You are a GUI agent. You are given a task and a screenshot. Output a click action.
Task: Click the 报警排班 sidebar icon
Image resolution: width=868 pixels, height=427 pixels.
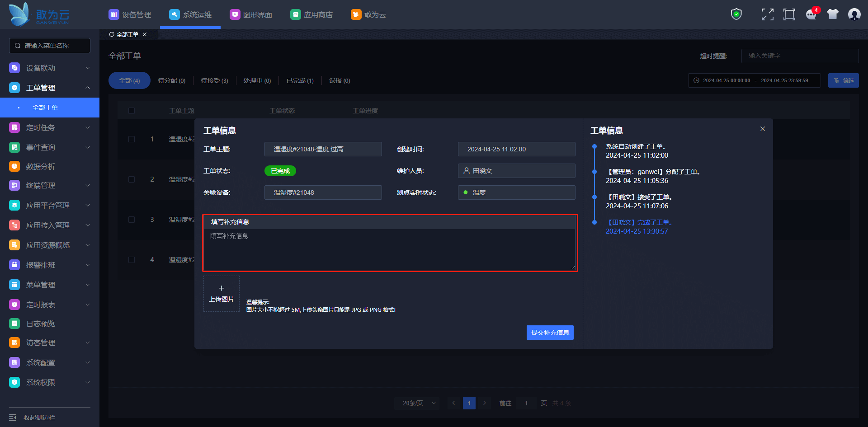point(14,265)
